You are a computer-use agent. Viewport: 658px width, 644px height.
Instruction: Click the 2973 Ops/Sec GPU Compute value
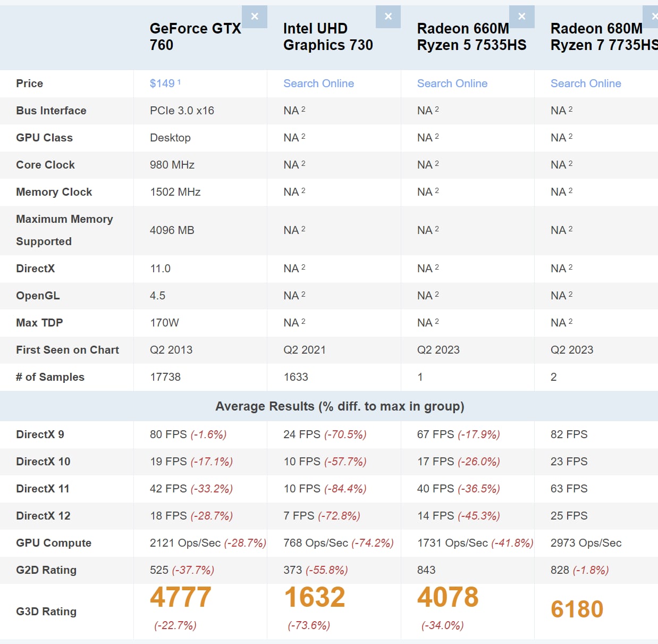586,543
